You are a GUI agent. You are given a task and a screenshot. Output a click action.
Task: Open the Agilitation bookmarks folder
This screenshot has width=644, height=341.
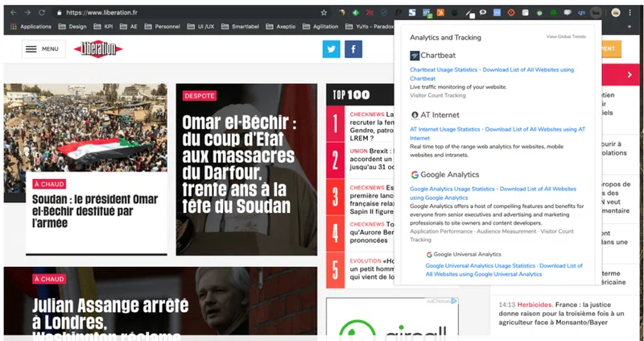coord(320,27)
